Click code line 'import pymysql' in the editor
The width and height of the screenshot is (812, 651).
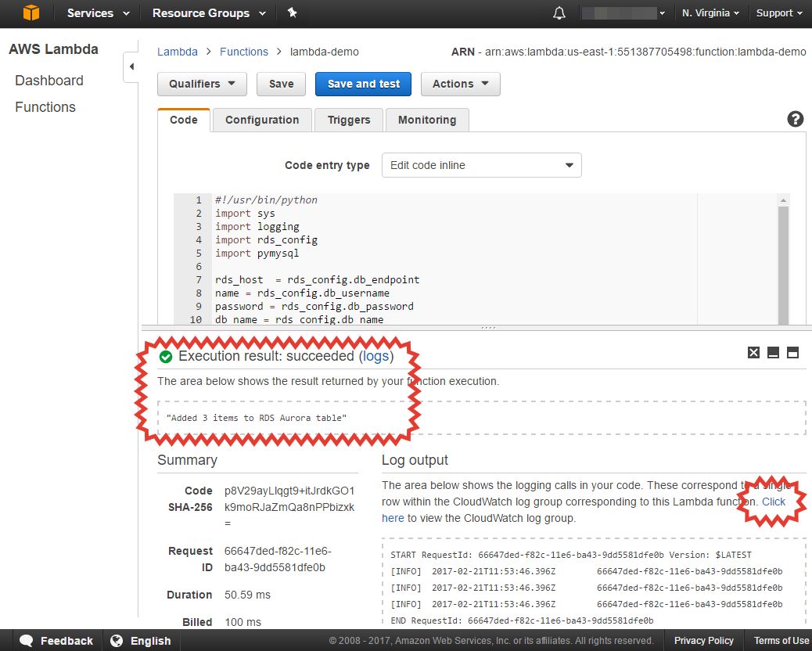[x=257, y=254]
